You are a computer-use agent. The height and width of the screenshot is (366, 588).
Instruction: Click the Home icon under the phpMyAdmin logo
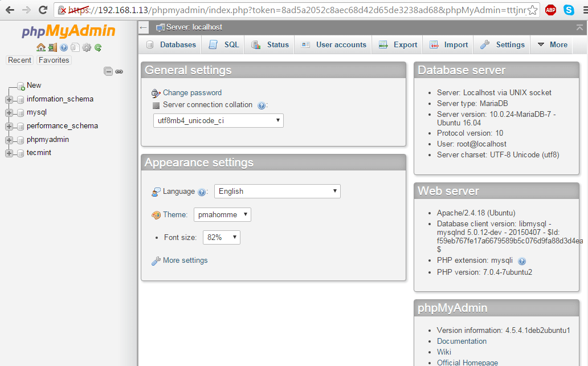tap(41, 47)
